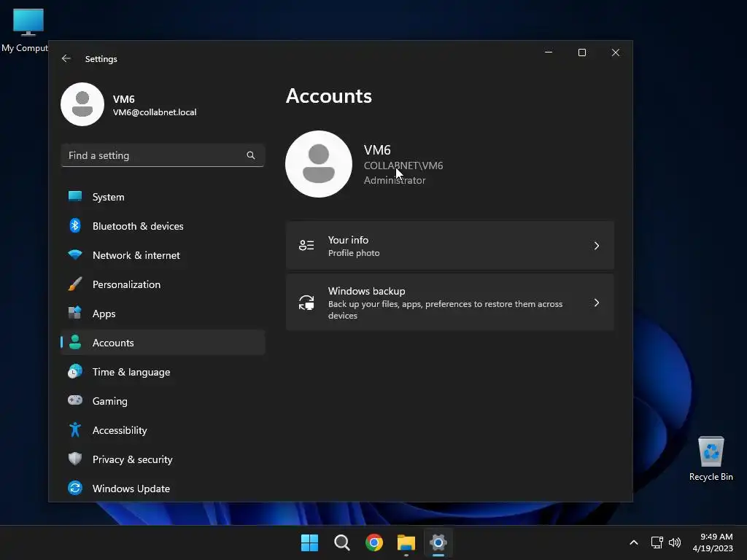Show hidden system tray icons
Screen dimensions: 747x560
coord(634,542)
